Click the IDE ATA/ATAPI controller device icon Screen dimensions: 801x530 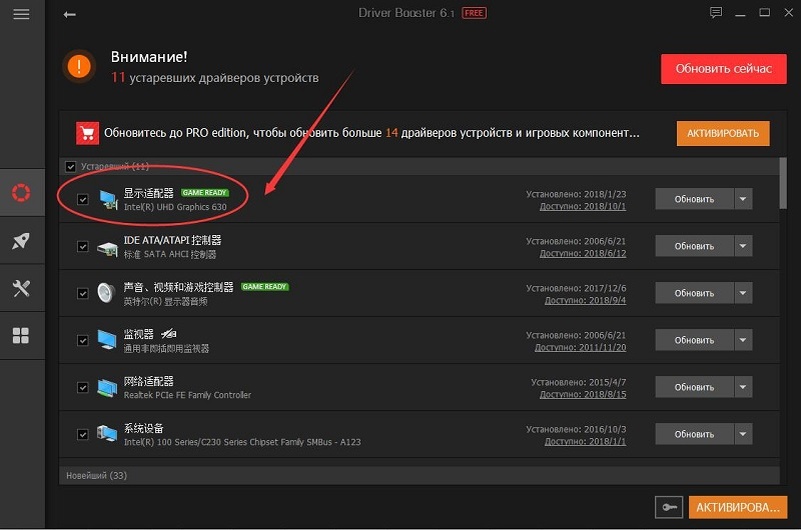tap(108, 247)
